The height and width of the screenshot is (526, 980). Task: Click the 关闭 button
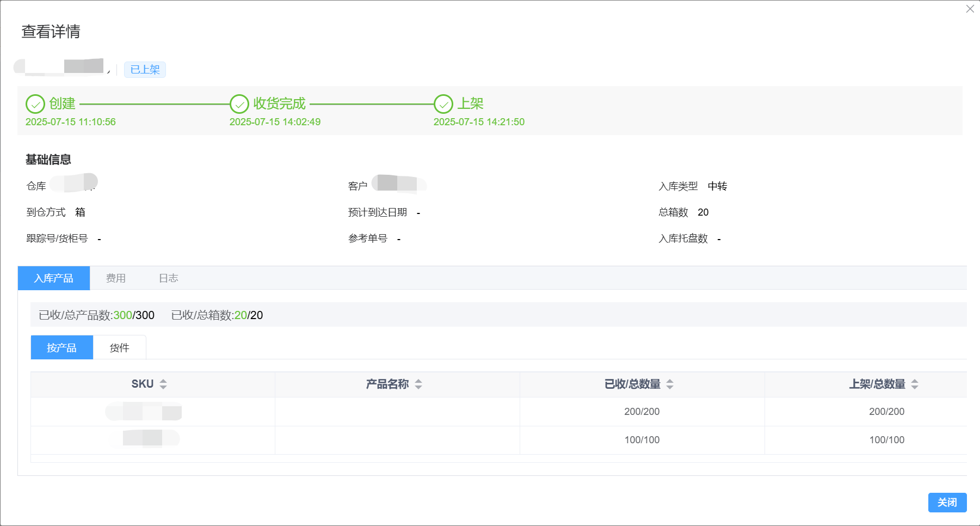947,502
